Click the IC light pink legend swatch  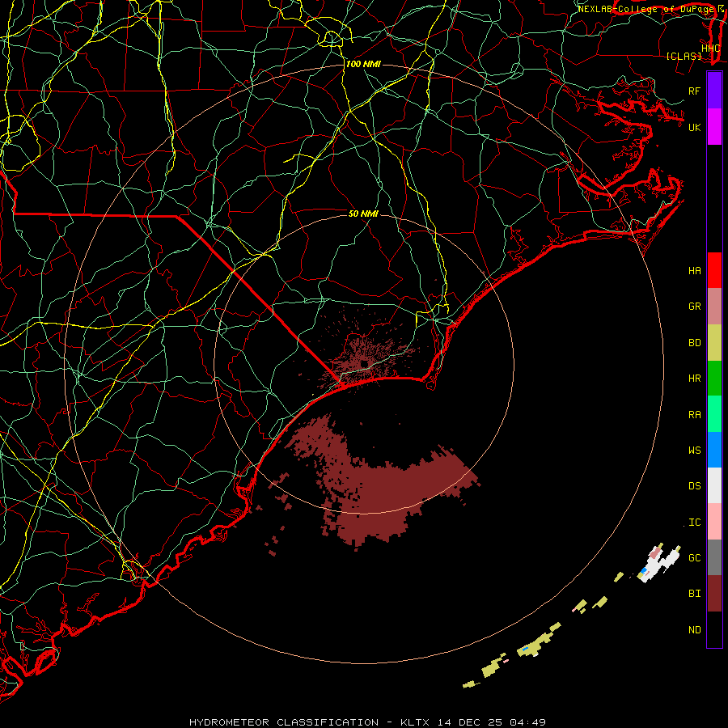click(714, 522)
